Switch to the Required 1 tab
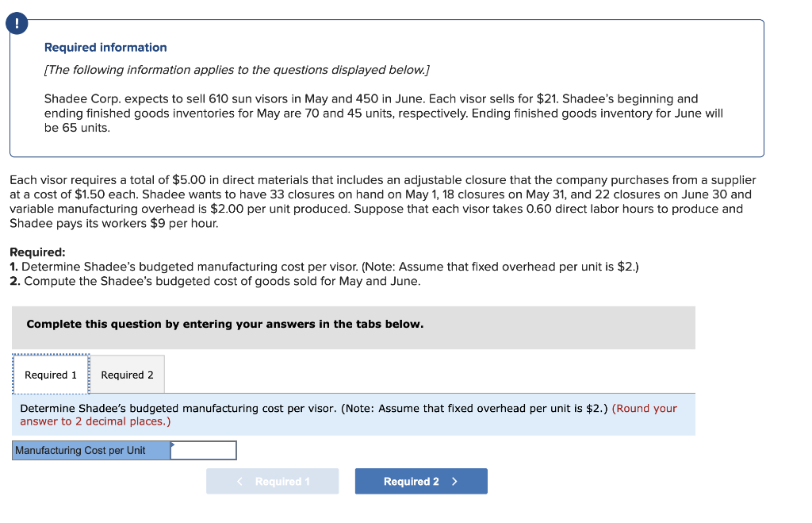 pyautogui.click(x=51, y=375)
